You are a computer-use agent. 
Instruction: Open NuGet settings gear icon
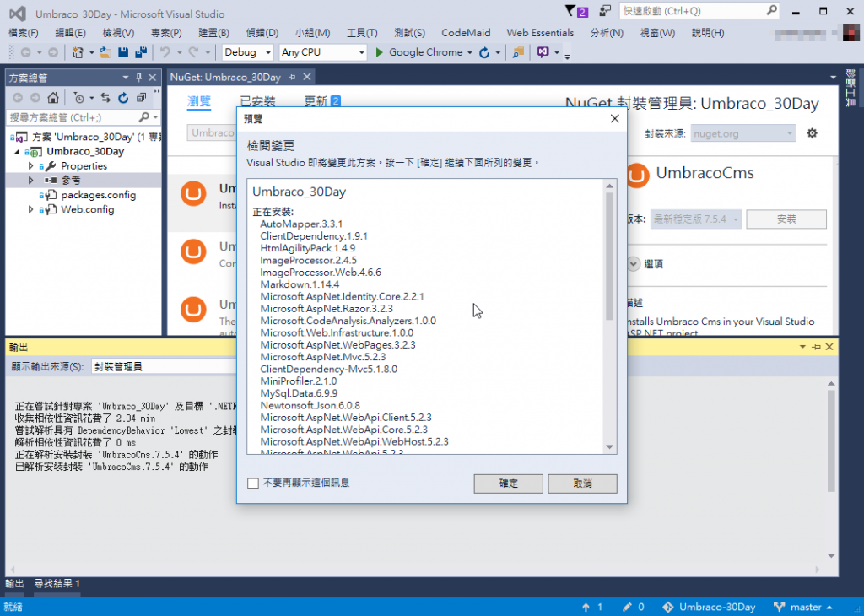click(x=813, y=133)
